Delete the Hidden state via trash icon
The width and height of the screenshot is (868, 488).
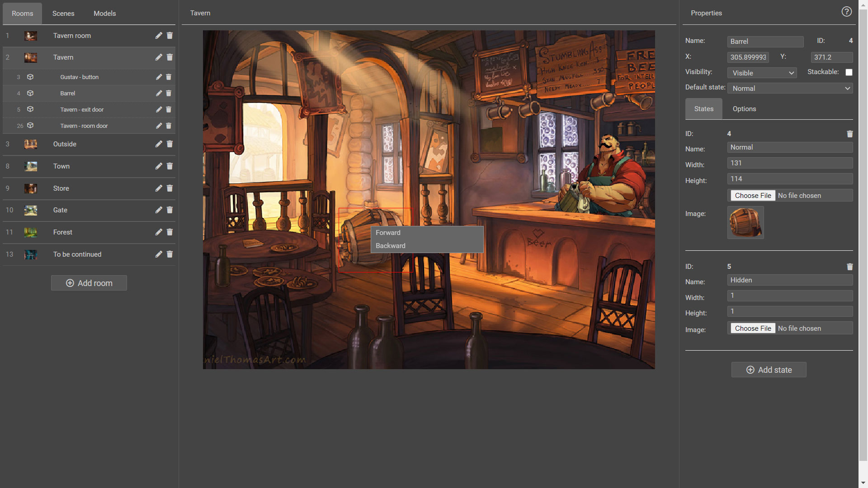pyautogui.click(x=849, y=267)
